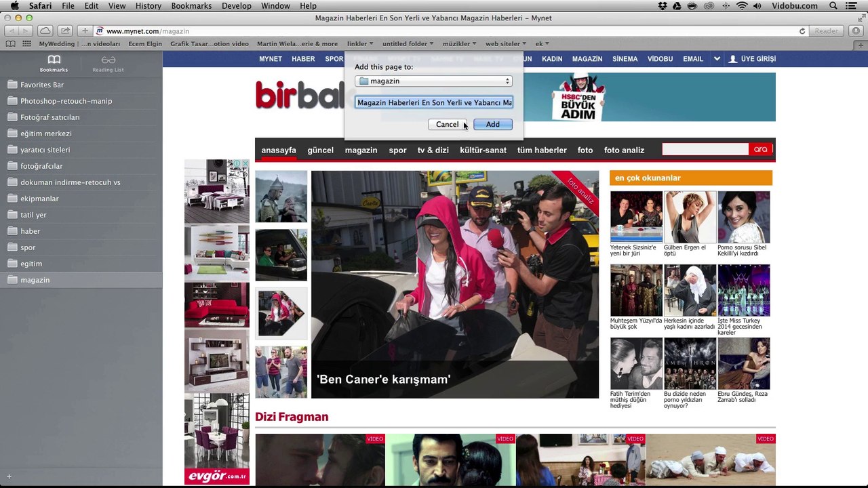Click the coffee cup menu bar icon
The height and width of the screenshot is (488, 868).
pos(694,6)
